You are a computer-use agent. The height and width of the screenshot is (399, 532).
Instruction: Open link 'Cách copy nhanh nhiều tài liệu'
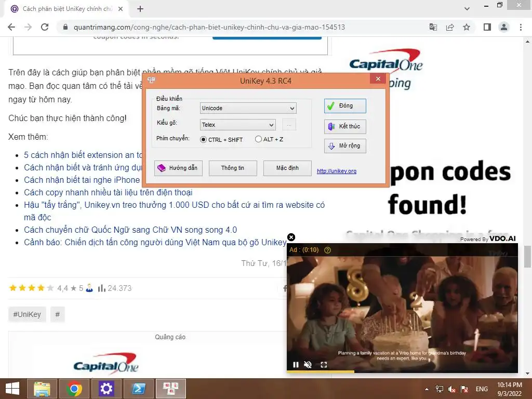pos(108,193)
